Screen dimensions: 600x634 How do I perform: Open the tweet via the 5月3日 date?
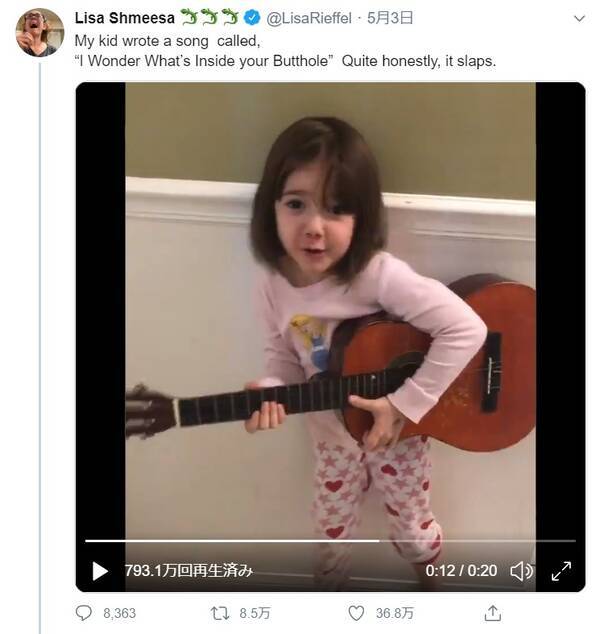[390, 18]
